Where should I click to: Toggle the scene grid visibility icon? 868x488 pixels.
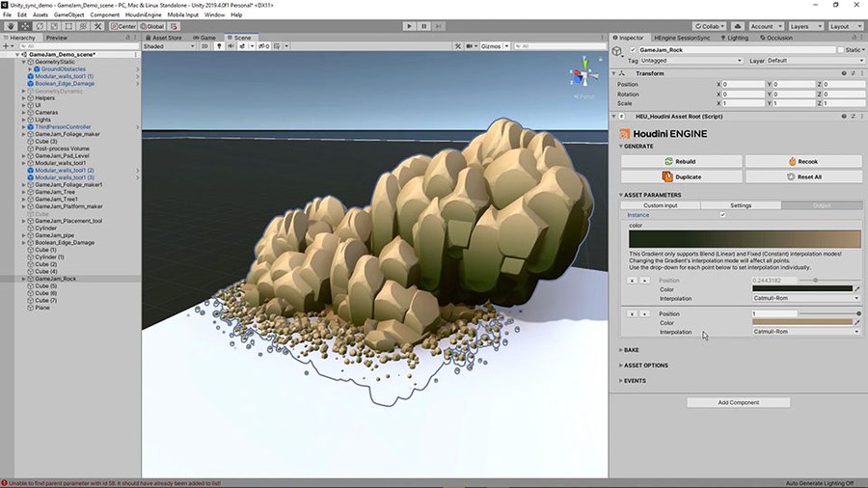click(277, 46)
